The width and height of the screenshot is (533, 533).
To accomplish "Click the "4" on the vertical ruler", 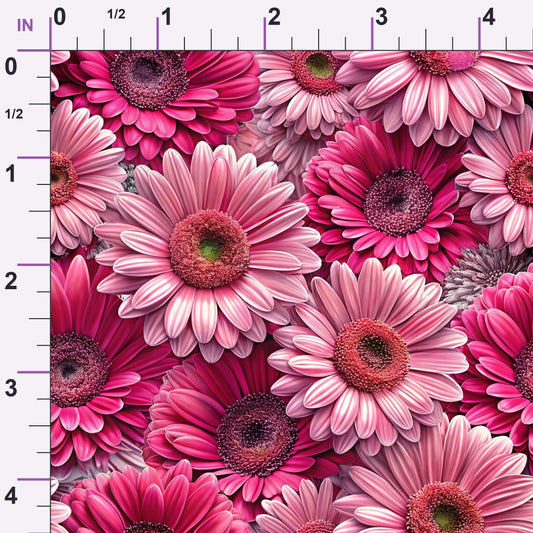I will pyautogui.click(x=11, y=496).
